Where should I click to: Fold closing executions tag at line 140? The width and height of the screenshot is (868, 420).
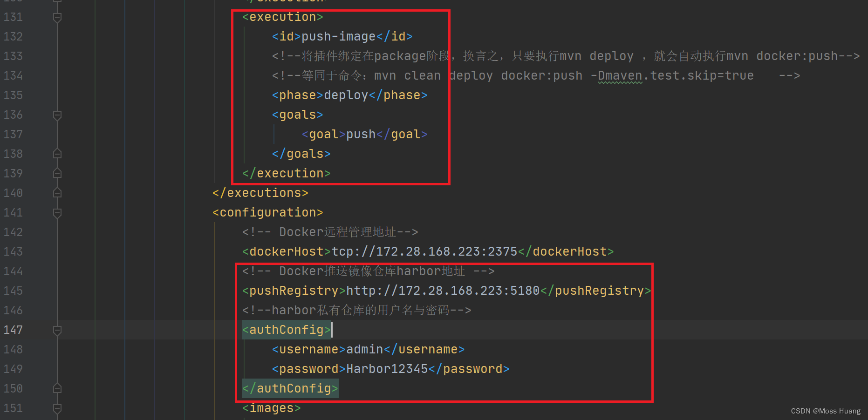57,193
